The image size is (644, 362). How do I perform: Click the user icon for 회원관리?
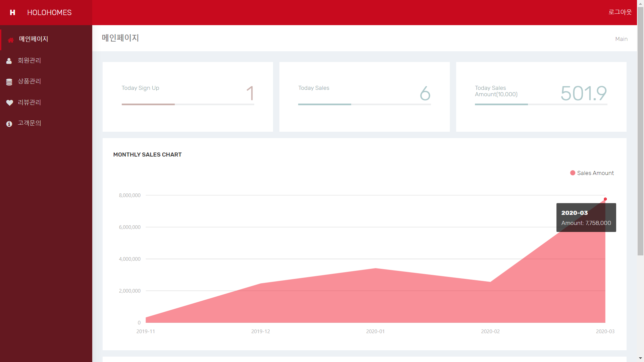click(x=9, y=61)
